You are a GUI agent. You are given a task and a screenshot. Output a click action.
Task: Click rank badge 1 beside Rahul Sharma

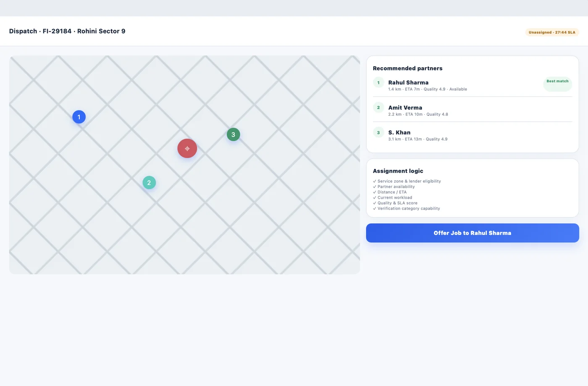pyautogui.click(x=378, y=82)
